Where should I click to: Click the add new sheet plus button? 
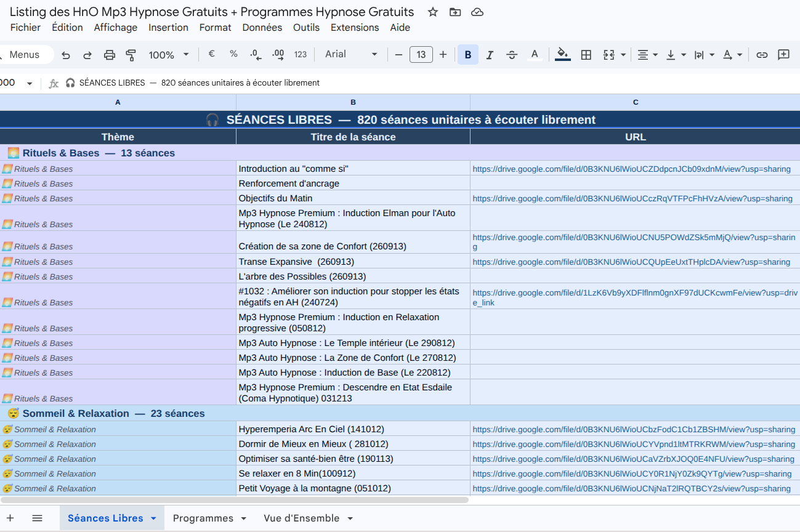coord(10,518)
